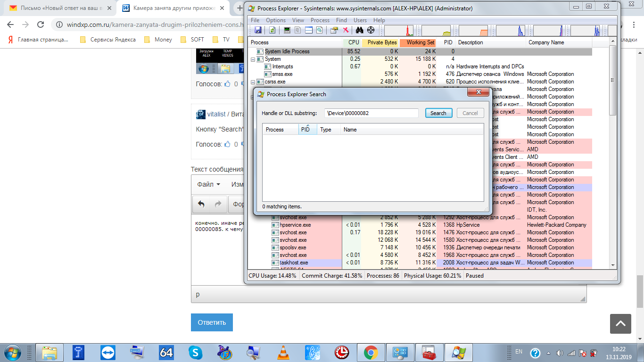Screen dimensions: 644x362
Task: Open TeamViewer from the taskbar
Action: coord(108,353)
